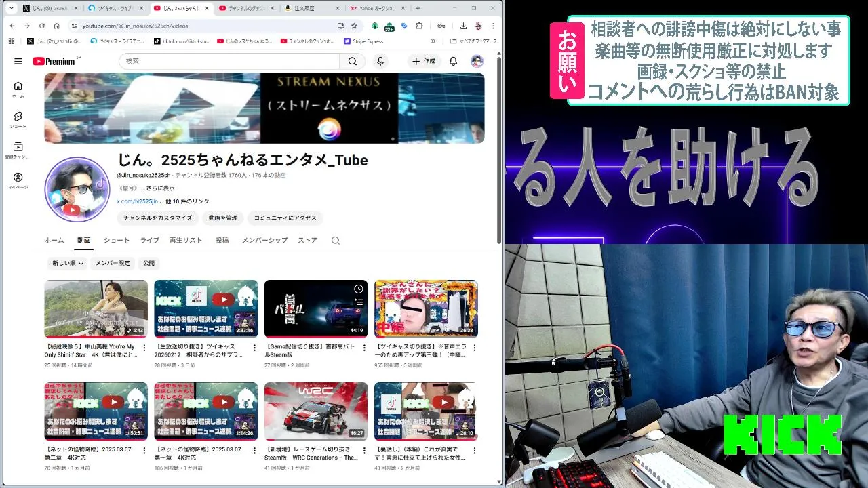The height and width of the screenshot is (488, 868).
Task: Click the browser home icon
Action: click(56, 26)
